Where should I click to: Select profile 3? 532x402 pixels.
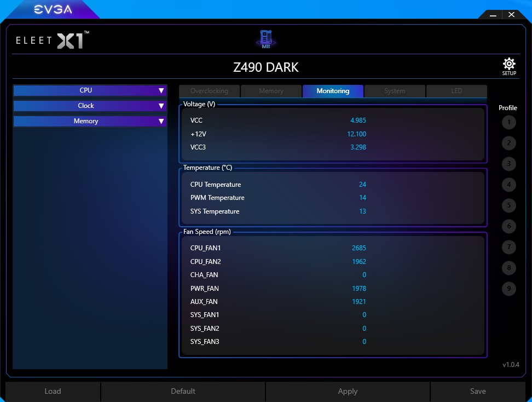(x=508, y=164)
